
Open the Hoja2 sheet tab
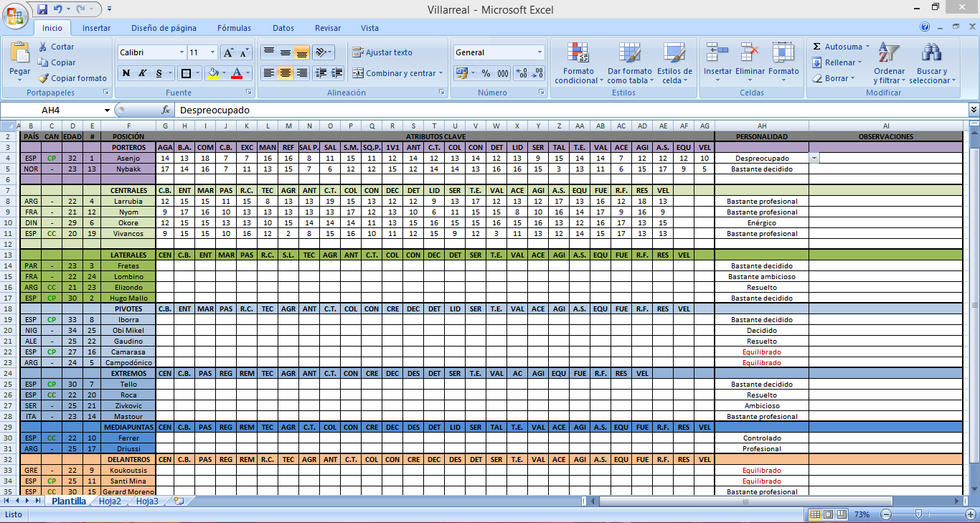click(110, 501)
